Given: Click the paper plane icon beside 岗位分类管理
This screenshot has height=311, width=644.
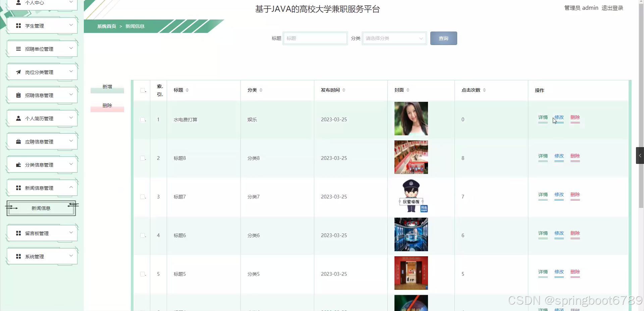Looking at the screenshot, I should (18, 72).
